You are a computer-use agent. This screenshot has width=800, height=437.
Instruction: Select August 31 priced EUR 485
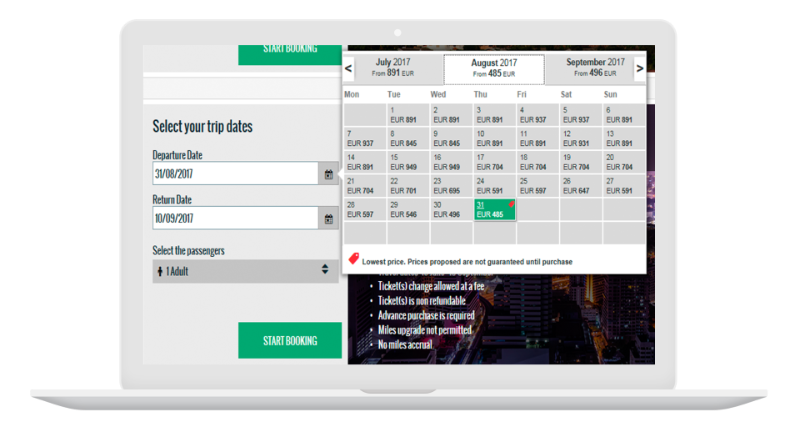point(494,209)
